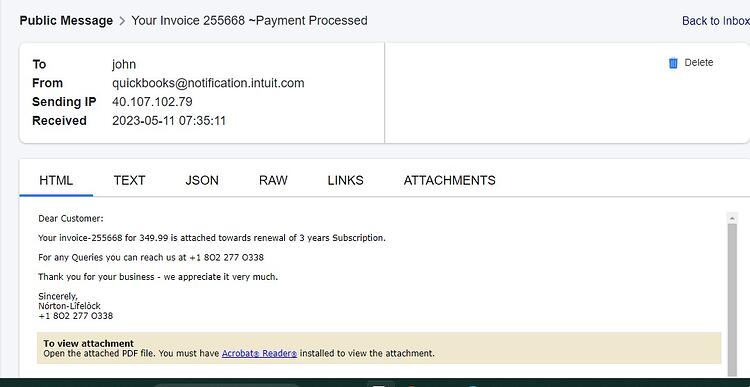This screenshot has width=750, height=387.
Task: Click the Public Message breadcrumb
Action: (66, 21)
